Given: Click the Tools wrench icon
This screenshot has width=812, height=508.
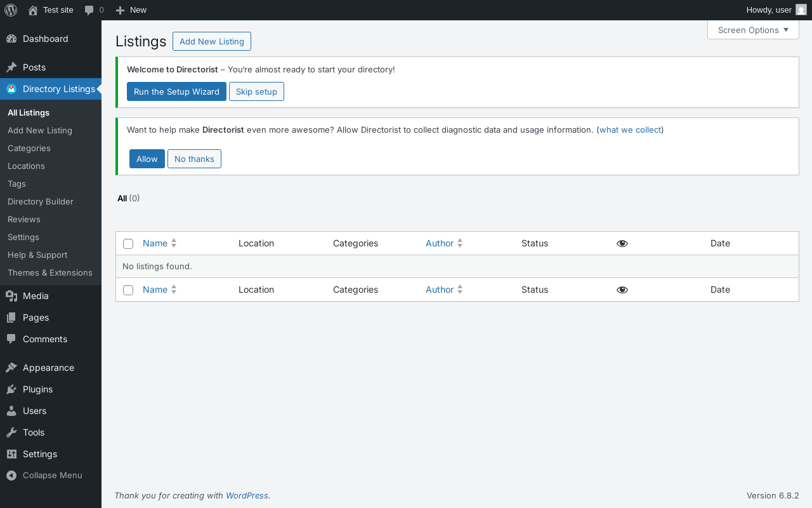Looking at the screenshot, I should pos(11,432).
